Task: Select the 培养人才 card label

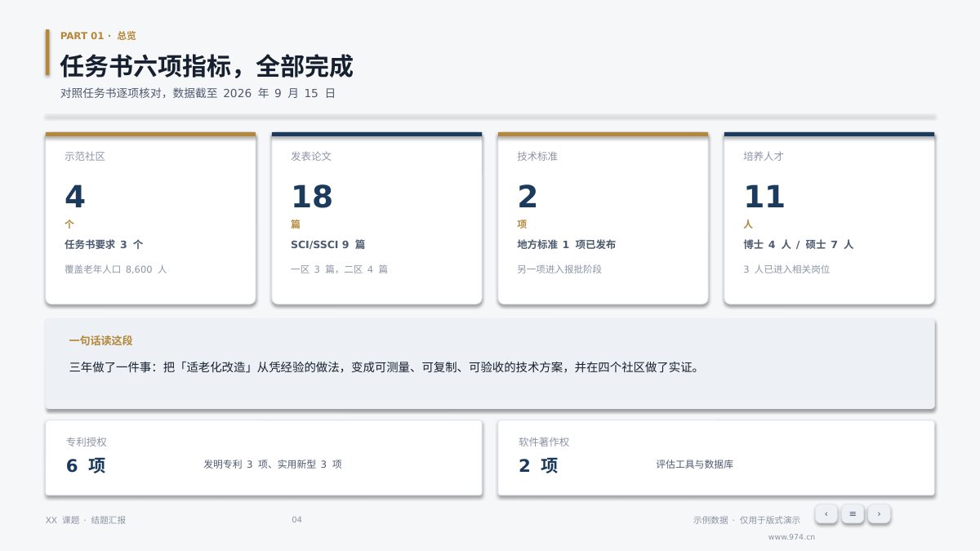Action: (764, 156)
